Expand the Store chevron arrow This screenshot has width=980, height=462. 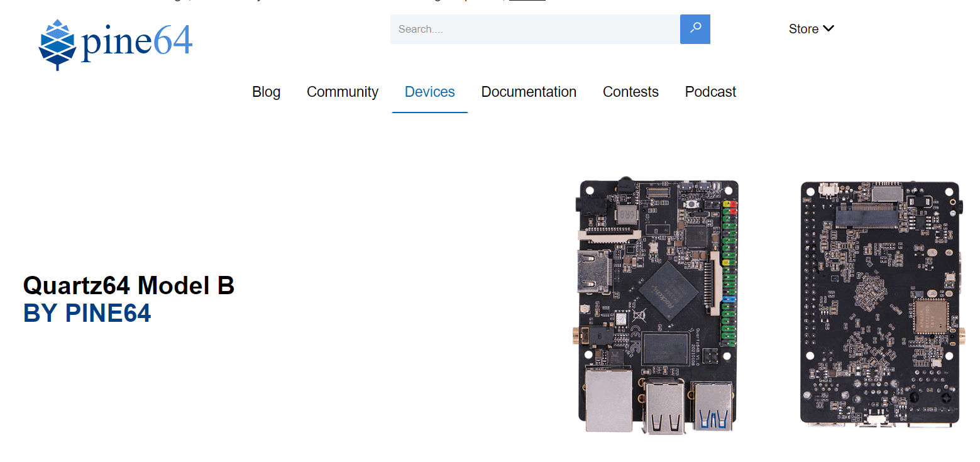(829, 28)
